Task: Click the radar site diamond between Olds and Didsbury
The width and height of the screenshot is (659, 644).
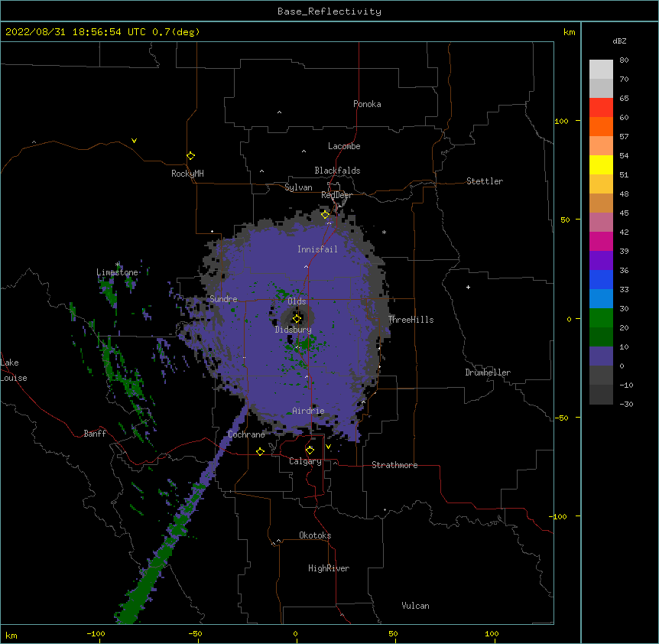Action: [x=297, y=319]
